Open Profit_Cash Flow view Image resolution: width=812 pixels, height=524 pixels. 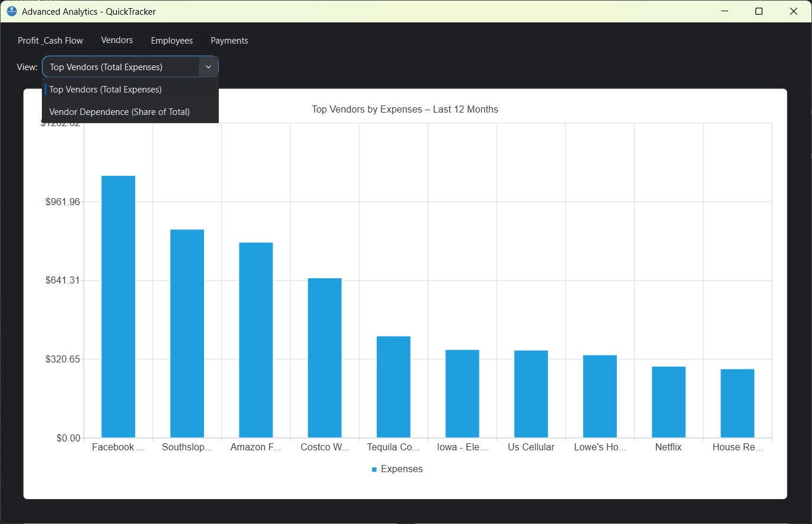pos(50,40)
